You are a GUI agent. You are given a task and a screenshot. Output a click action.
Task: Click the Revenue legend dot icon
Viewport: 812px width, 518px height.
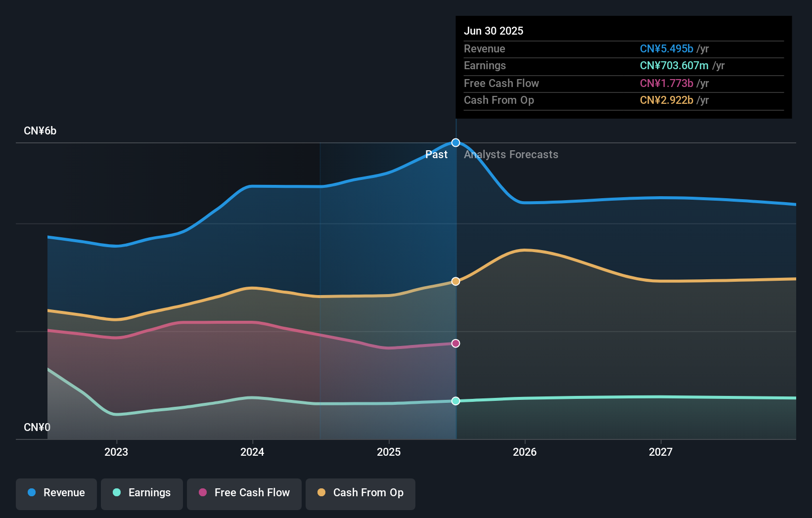point(31,493)
